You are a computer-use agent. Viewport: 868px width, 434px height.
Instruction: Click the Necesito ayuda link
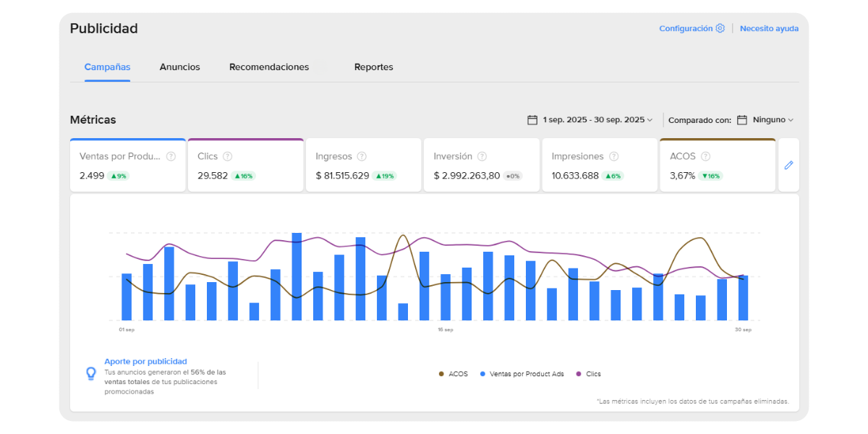(769, 29)
